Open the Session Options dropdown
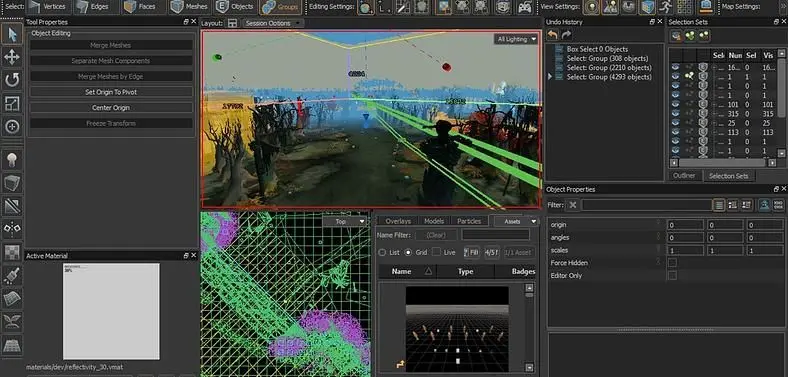 (x=272, y=23)
